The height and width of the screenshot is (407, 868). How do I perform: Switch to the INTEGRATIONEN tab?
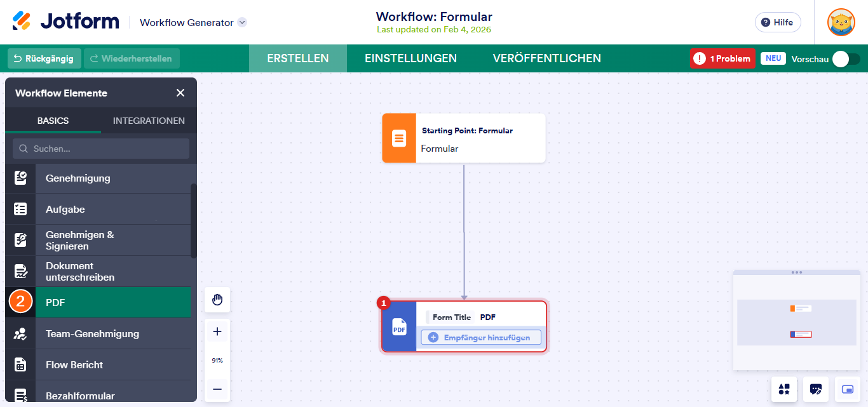(149, 120)
